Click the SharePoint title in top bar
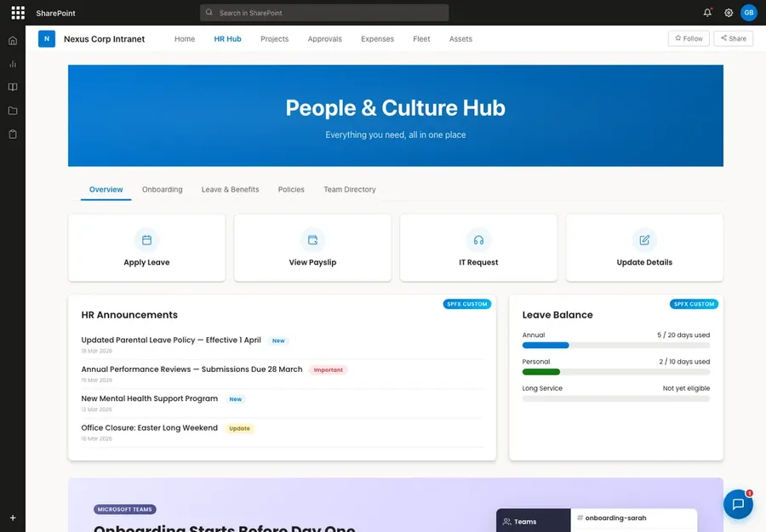 pyautogui.click(x=55, y=13)
